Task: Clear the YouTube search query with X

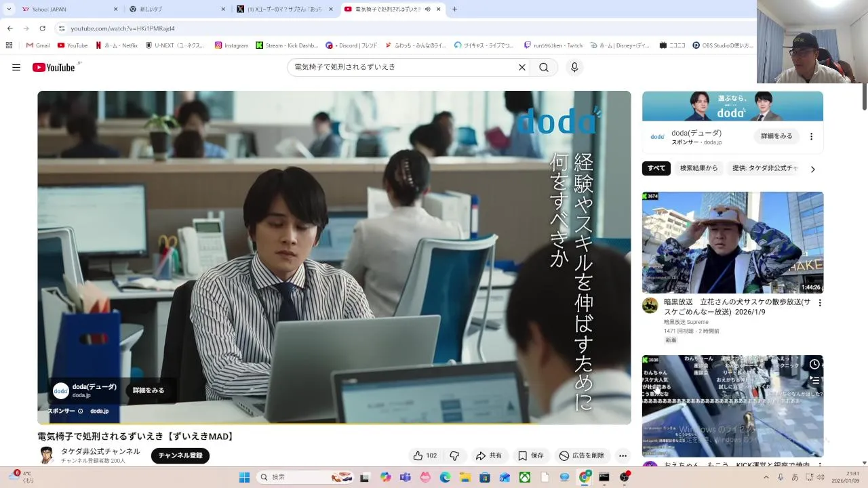Action: tap(522, 67)
